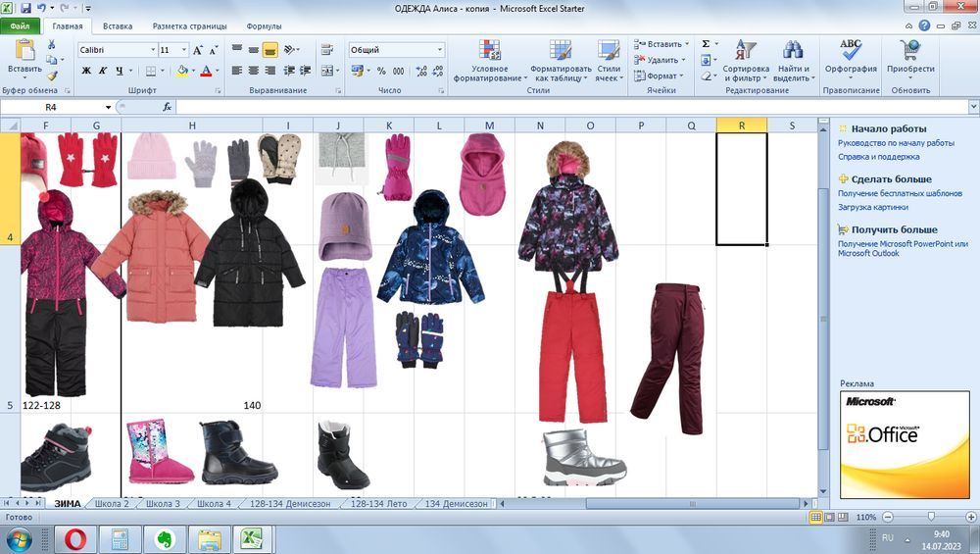Open Сортировка и фильтр menu
Image resolution: width=980 pixels, height=554 pixels.
746,61
